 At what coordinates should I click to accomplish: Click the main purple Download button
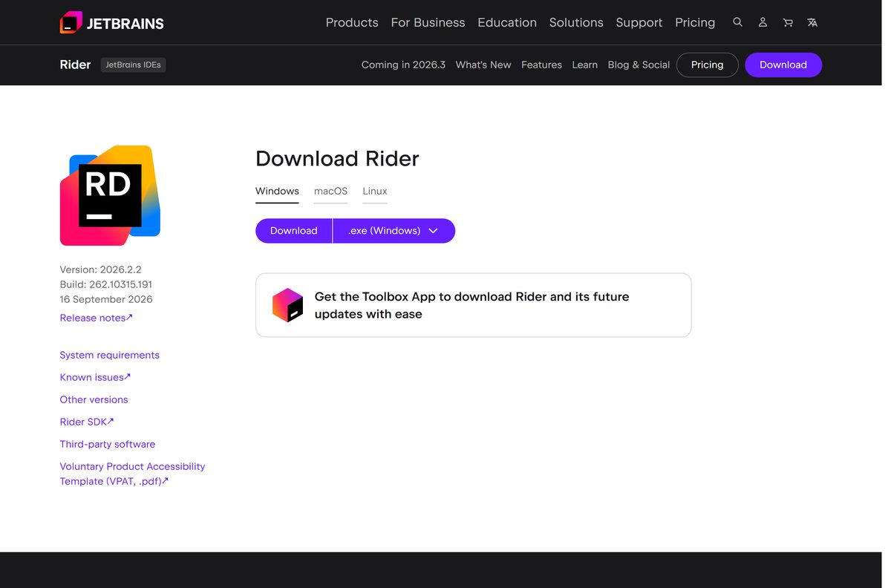pyautogui.click(x=293, y=231)
